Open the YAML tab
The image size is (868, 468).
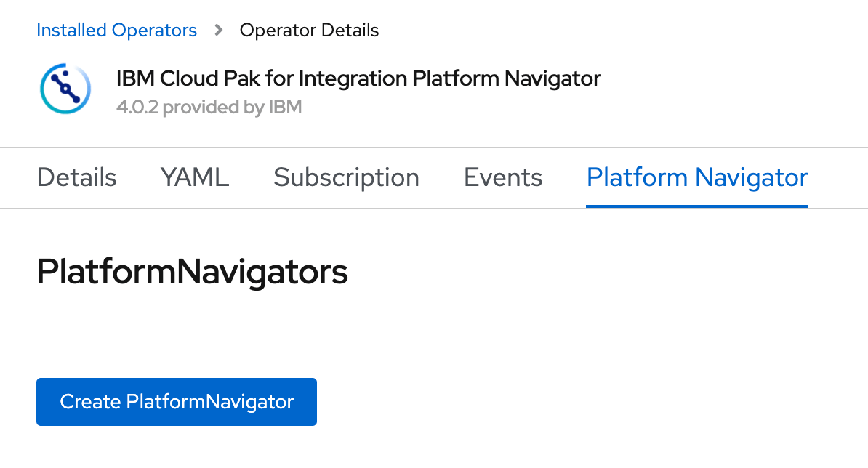point(194,177)
